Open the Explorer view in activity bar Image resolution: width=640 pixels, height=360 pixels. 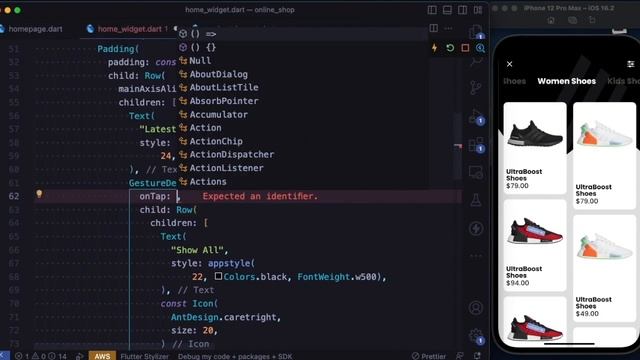coord(476,32)
